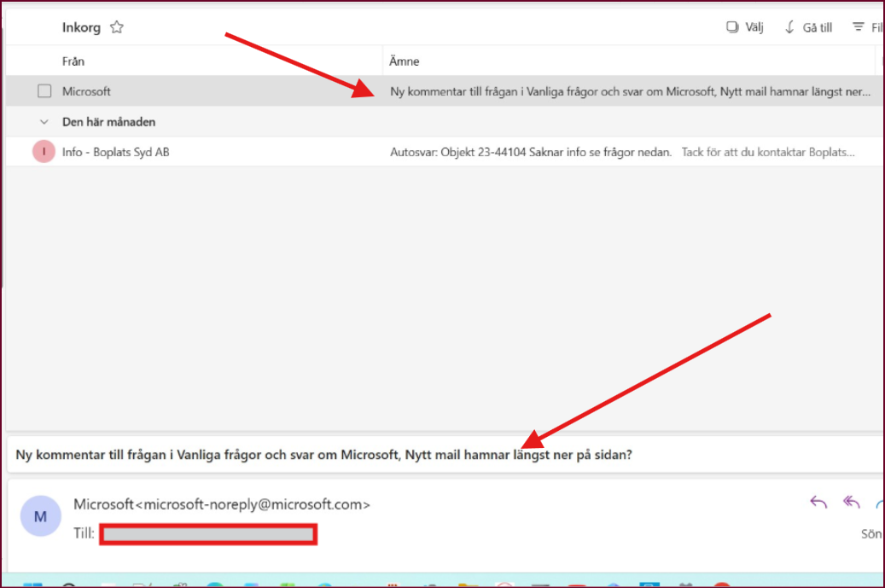Open the Gå till jump menu
This screenshot has height=588, width=885.
click(808, 27)
